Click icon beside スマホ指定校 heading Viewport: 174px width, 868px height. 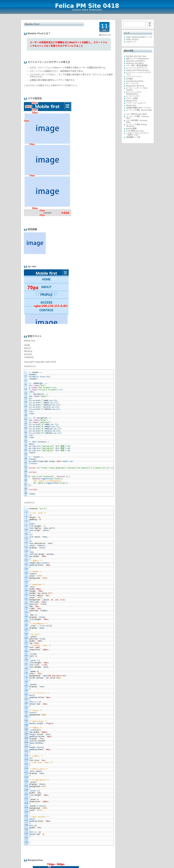[25, 99]
